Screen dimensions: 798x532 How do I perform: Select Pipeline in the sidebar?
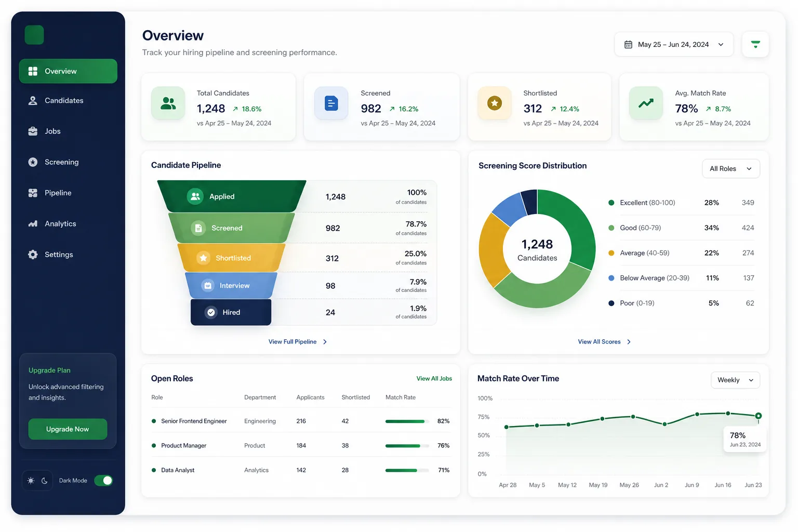pos(68,193)
